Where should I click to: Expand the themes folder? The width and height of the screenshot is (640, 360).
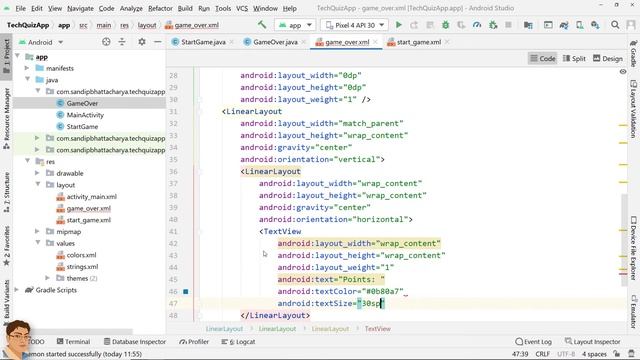pyautogui.click(x=47, y=278)
